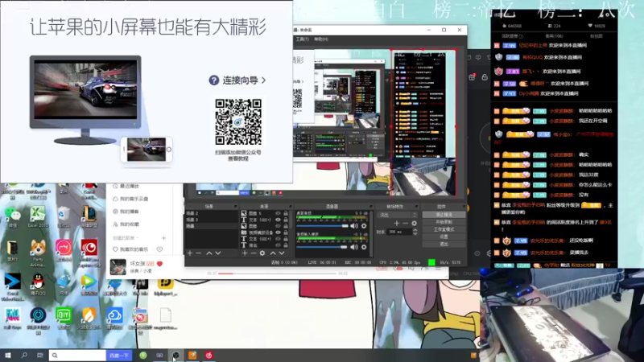This screenshot has width=644, height=362.
Task: Click the 桌面音频 volume slider
Action: point(322,226)
